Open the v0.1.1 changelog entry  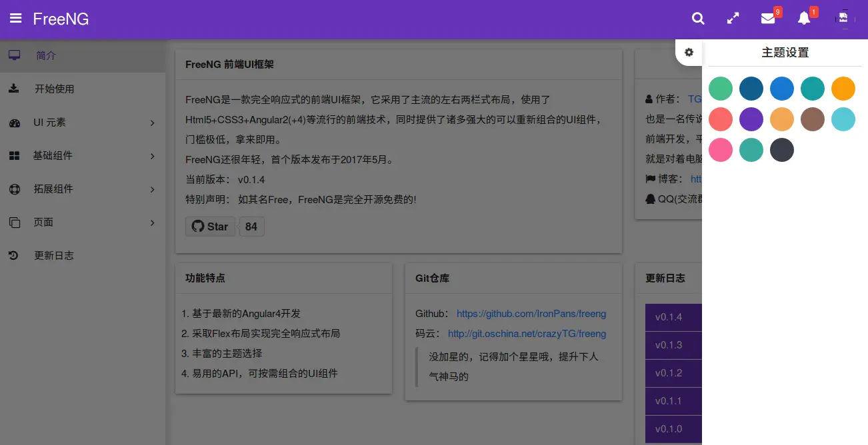pyautogui.click(x=673, y=401)
